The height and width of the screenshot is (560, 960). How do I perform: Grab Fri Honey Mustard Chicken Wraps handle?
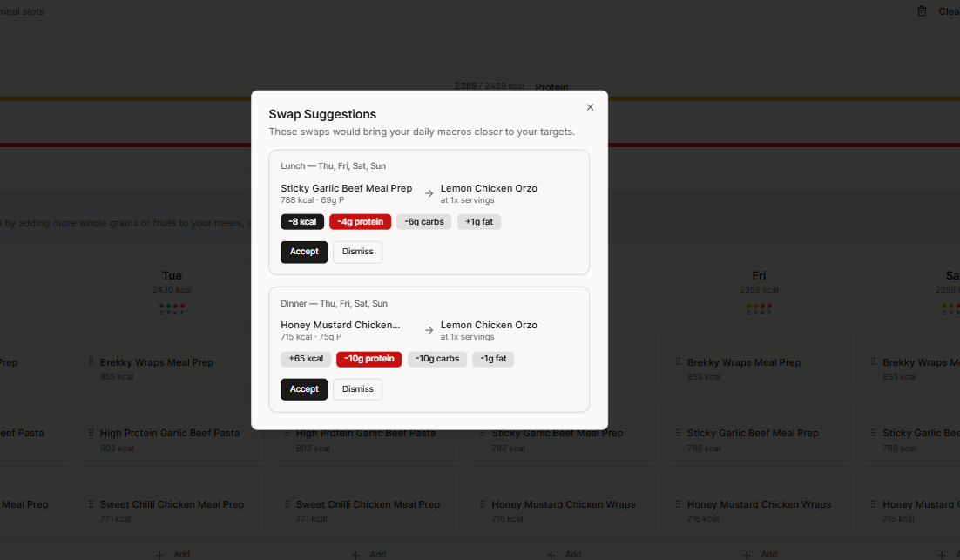[x=678, y=503]
